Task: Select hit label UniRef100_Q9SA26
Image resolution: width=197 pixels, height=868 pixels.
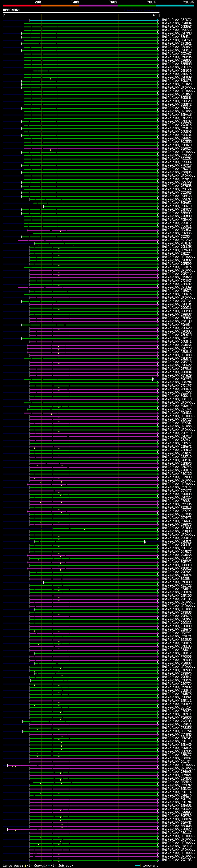Action: pyautogui.click(x=177, y=125)
